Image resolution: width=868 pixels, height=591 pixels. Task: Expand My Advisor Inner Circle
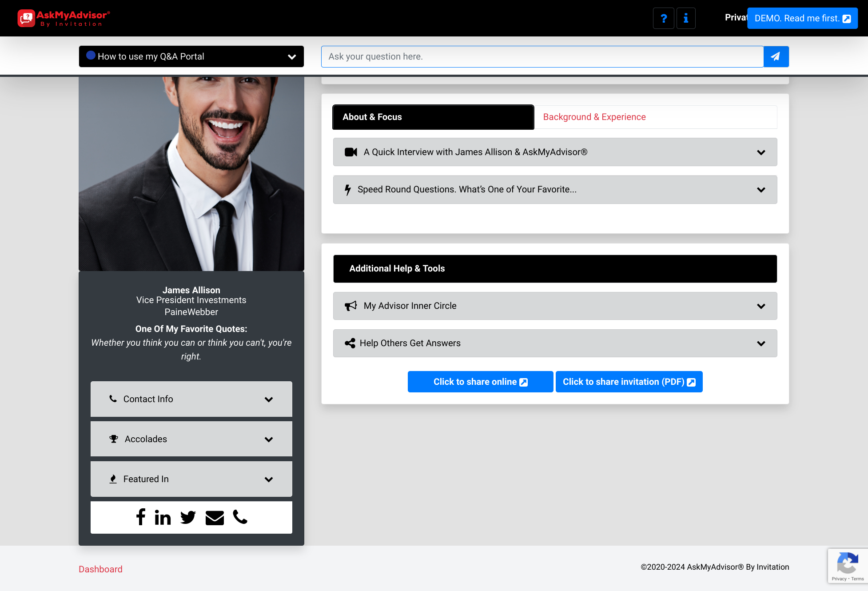tap(555, 306)
